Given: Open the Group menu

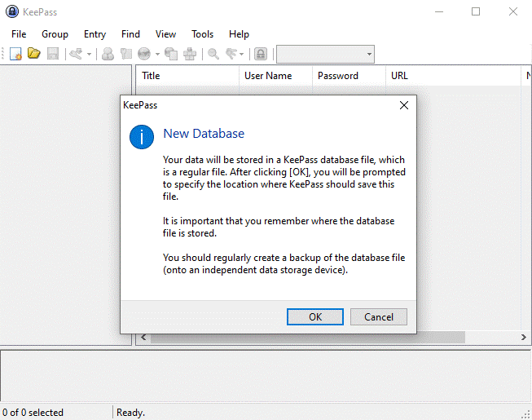Looking at the screenshot, I should pyautogui.click(x=55, y=34).
